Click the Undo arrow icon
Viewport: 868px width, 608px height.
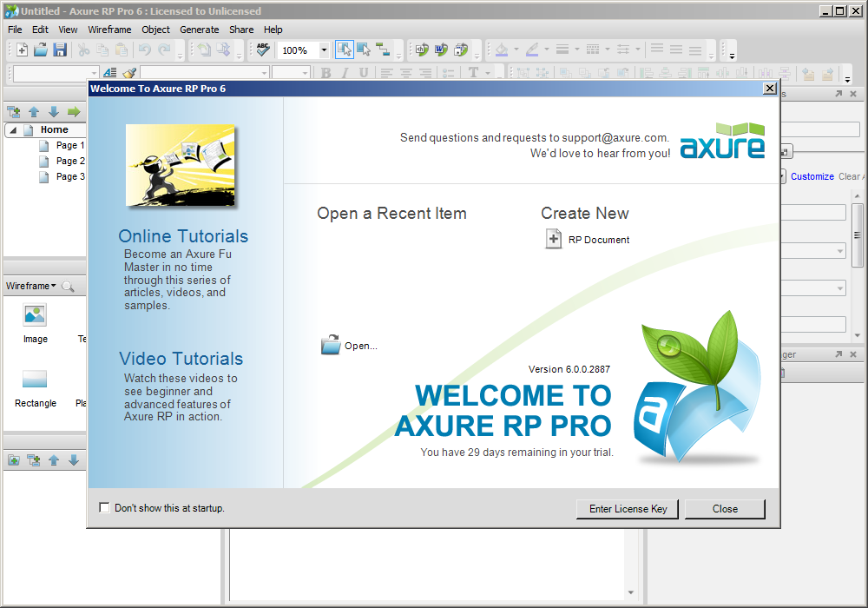pyautogui.click(x=144, y=50)
